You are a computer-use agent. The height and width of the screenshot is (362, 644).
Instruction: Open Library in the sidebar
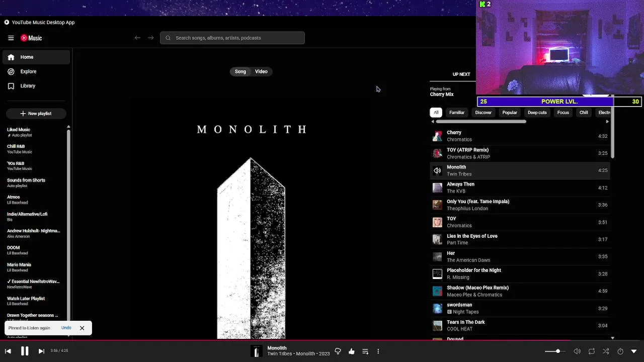(x=36, y=86)
